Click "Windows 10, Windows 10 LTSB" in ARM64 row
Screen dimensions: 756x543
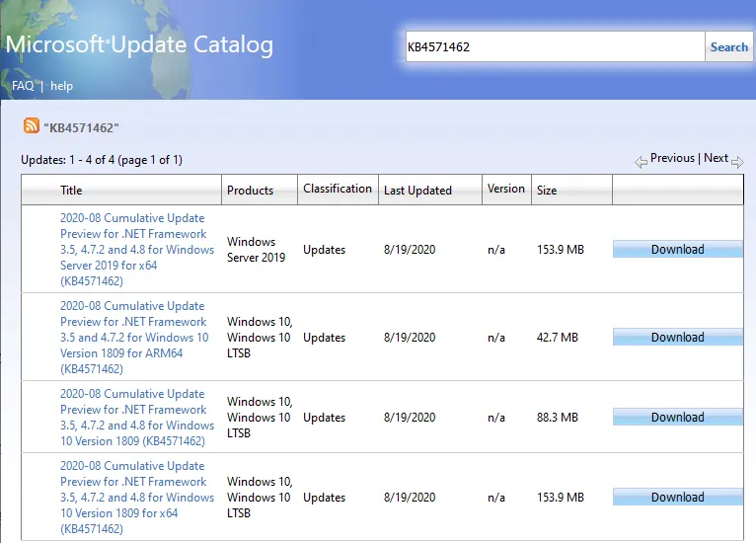pos(260,337)
